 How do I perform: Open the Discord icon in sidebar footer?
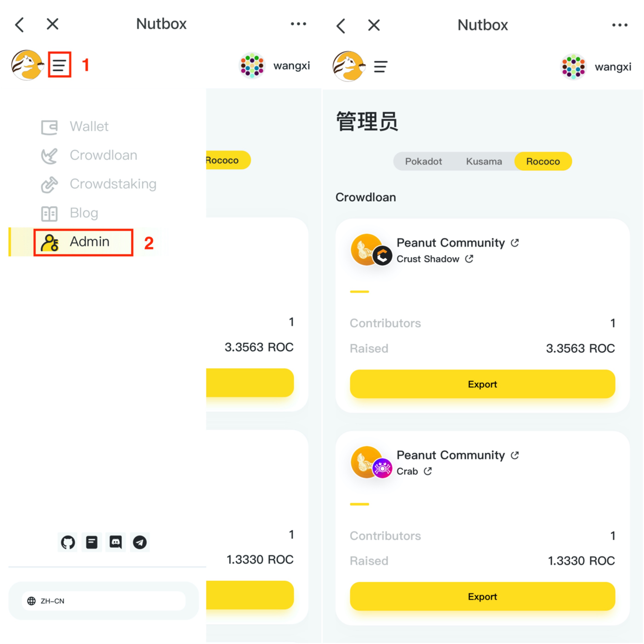tap(116, 542)
